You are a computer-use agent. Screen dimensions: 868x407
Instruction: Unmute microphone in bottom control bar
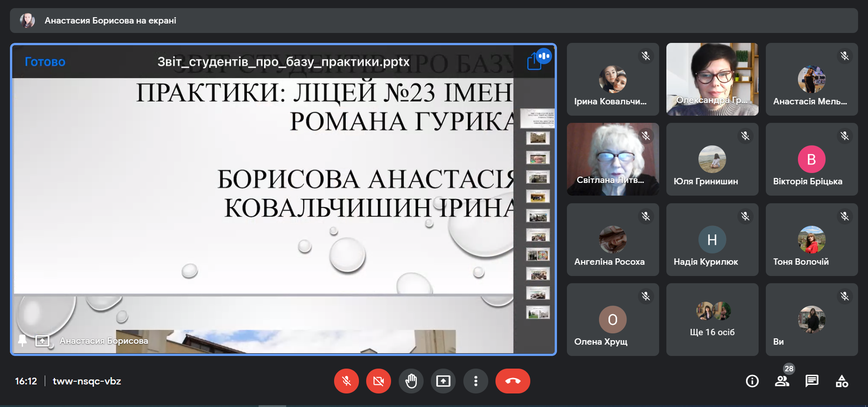point(346,381)
